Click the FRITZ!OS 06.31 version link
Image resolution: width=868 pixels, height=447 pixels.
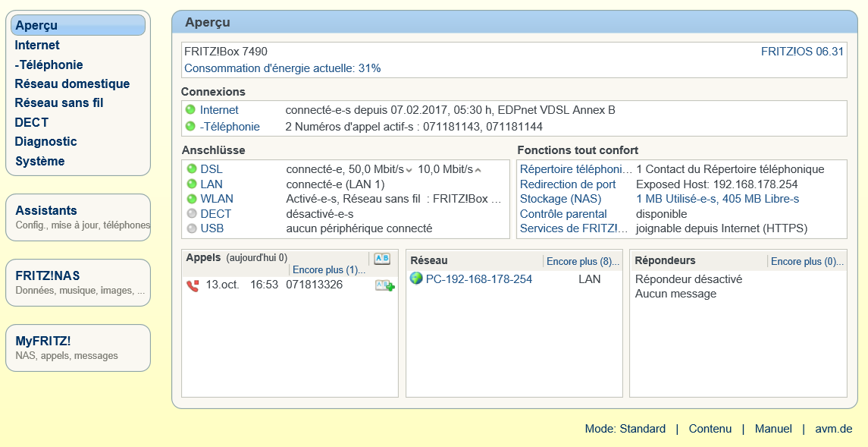pos(802,52)
